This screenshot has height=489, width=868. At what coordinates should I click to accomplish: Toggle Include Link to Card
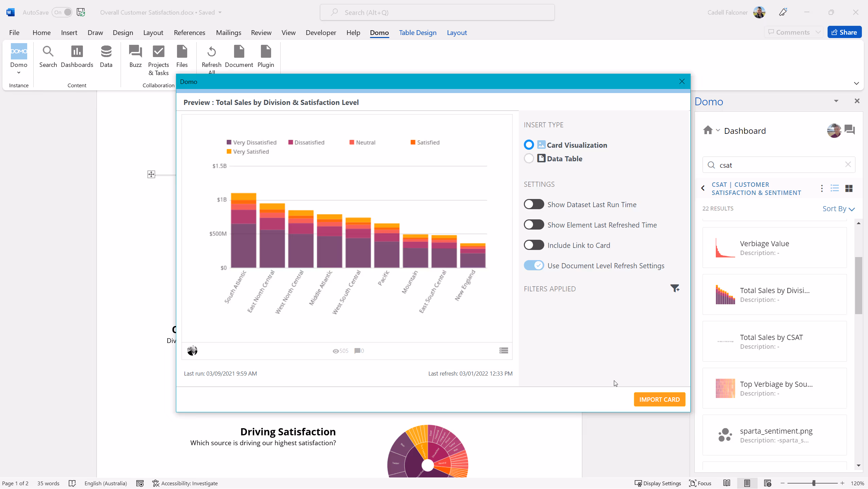point(534,245)
